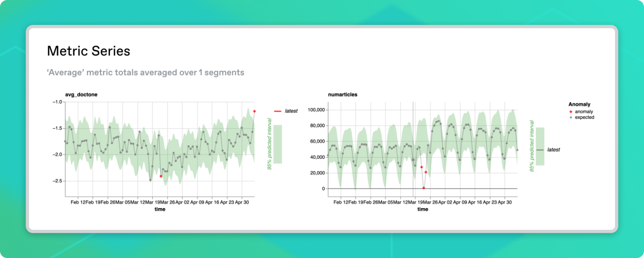Toggle the latest series in left legend
Image resolution: width=644 pixels, height=258 pixels.
click(290, 110)
